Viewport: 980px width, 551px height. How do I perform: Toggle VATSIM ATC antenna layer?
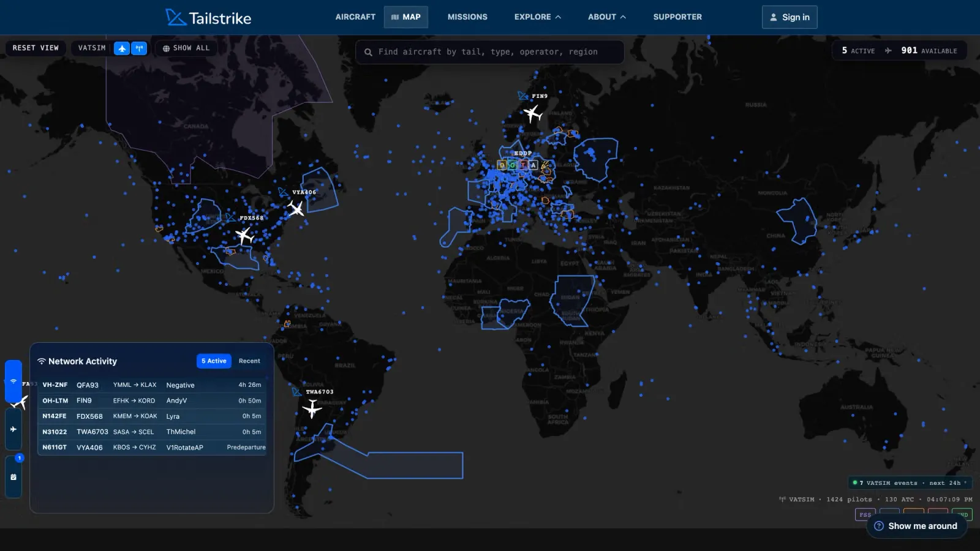coord(140,48)
